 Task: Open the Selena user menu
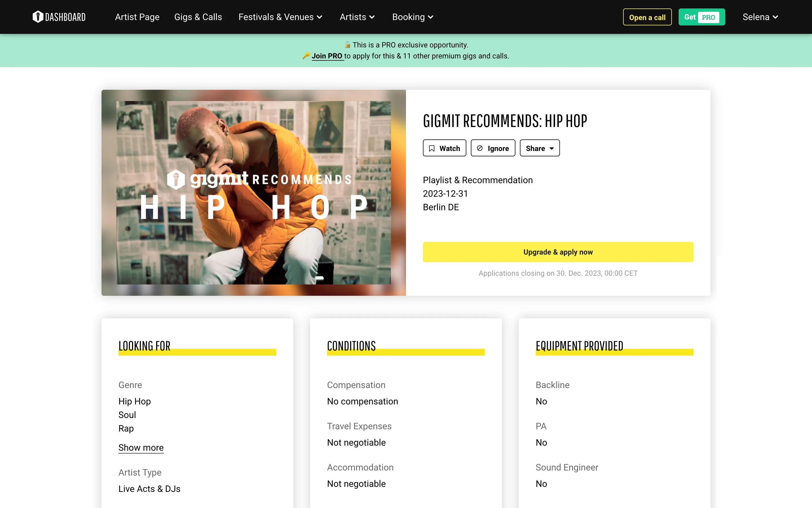coord(760,17)
